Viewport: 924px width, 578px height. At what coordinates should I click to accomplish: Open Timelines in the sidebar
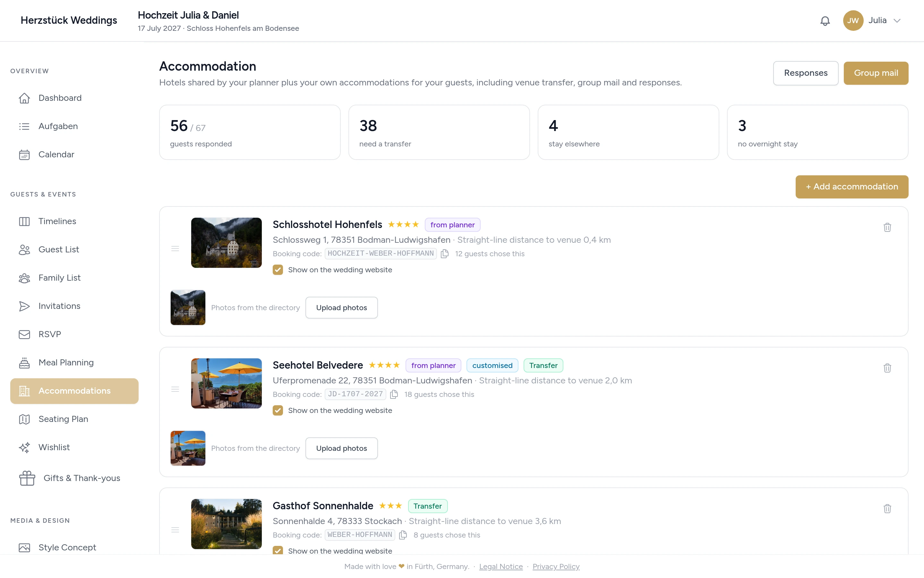[74, 221]
